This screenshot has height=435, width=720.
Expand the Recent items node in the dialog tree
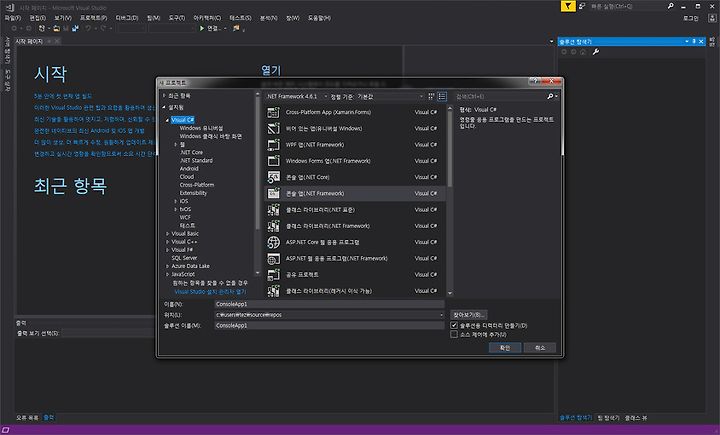pyautogui.click(x=164, y=96)
